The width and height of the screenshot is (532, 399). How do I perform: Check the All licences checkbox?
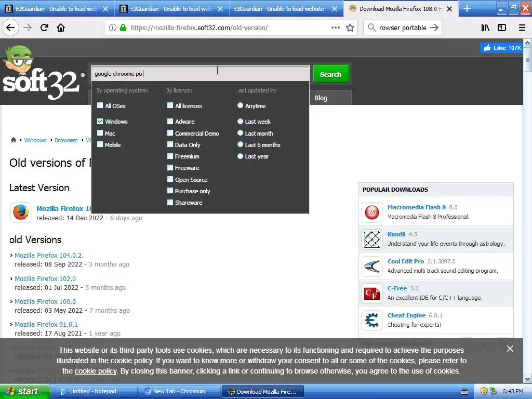pos(170,105)
